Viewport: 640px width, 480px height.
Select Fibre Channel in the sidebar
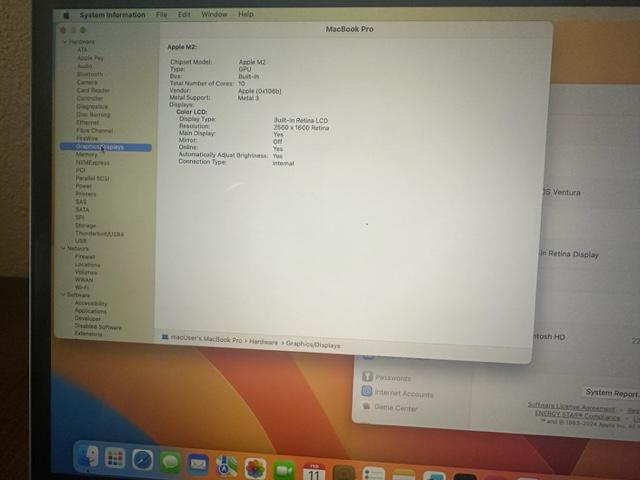[x=94, y=131]
